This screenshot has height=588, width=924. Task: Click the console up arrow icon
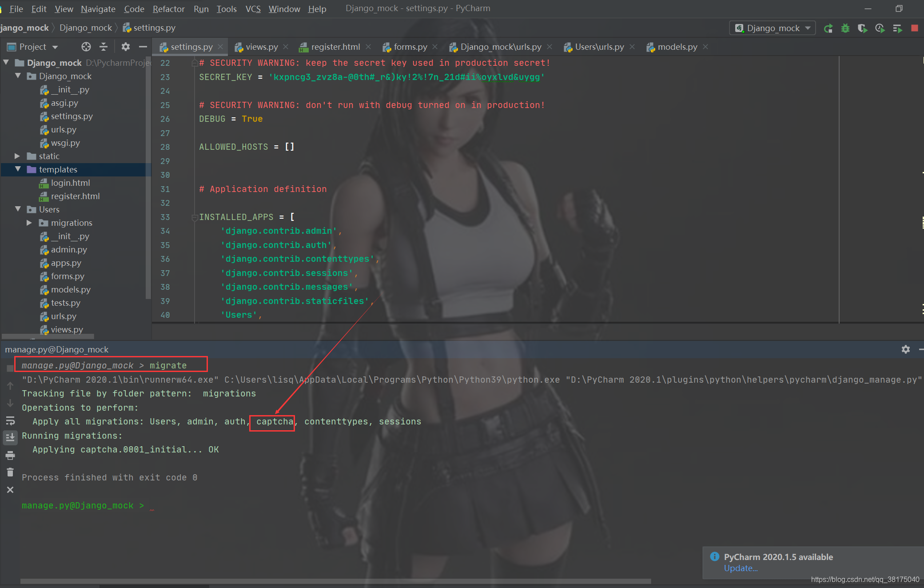[x=10, y=386]
